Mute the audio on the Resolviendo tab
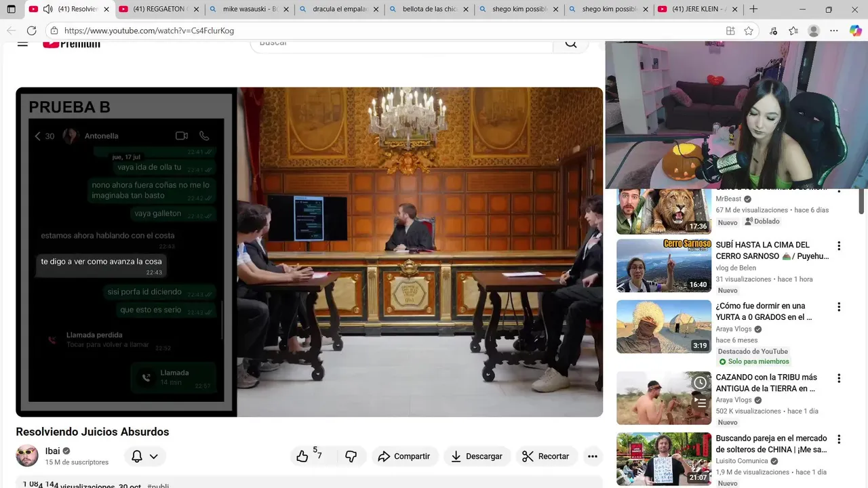 47,9
